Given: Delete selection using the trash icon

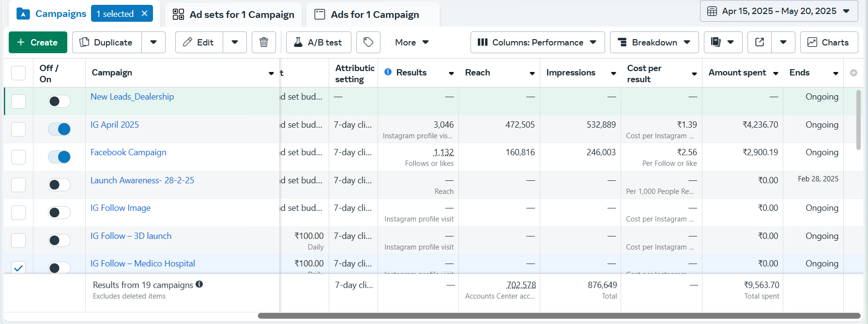Looking at the screenshot, I should [264, 43].
